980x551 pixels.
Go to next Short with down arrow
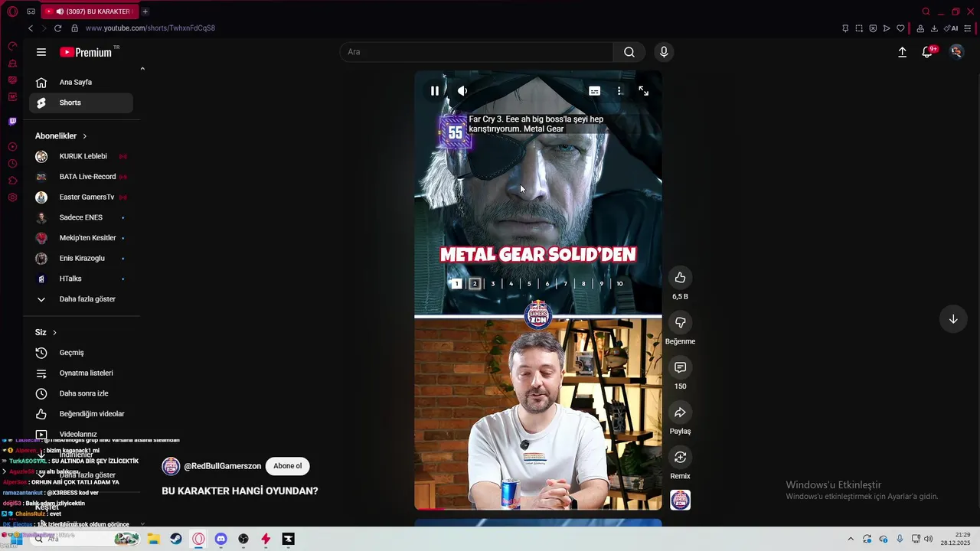(x=953, y=319)
